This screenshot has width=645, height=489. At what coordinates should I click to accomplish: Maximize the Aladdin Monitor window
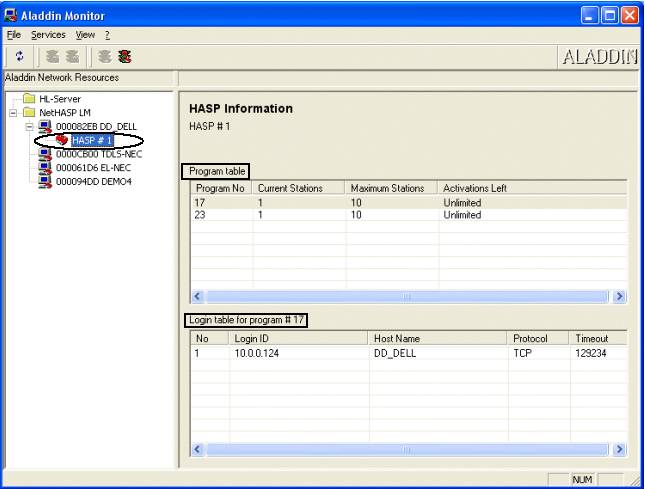point(610,16)
